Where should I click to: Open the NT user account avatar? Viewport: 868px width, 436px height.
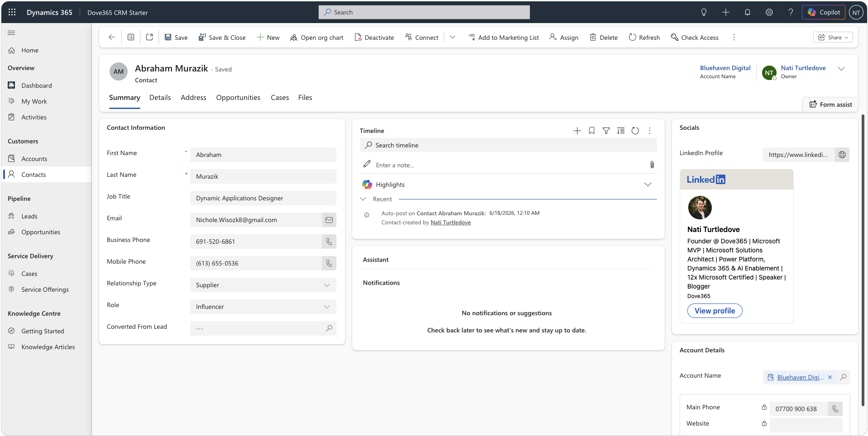(856, 13)
